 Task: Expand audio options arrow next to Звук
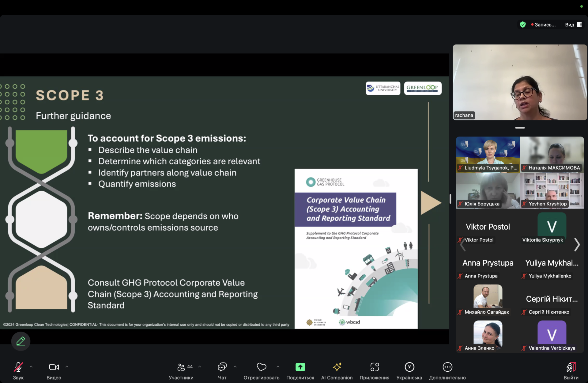tap(31, 367)
